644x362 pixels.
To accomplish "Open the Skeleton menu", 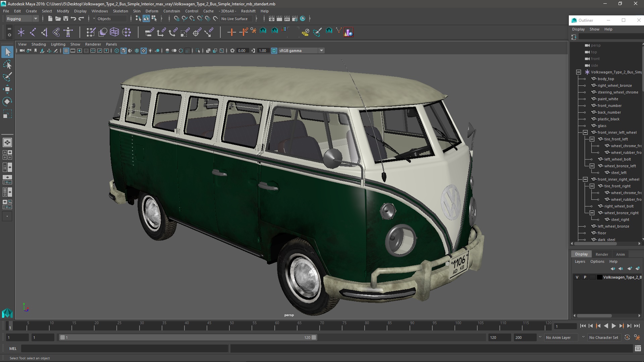I will pyautogui.click(x=120, y=11).
